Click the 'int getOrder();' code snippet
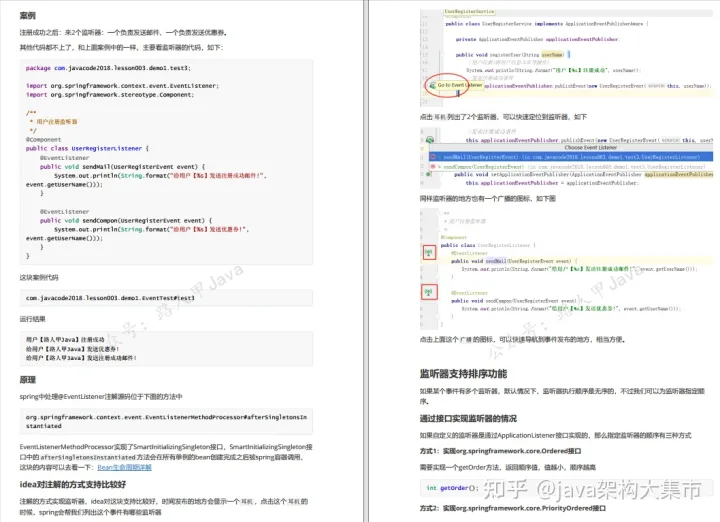The height and width of the screenshot is (522, 720). click(x=452, y=488)
